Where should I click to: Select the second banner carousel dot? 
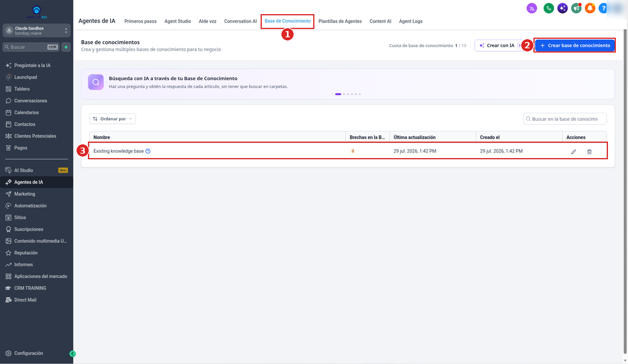point(344,94)
